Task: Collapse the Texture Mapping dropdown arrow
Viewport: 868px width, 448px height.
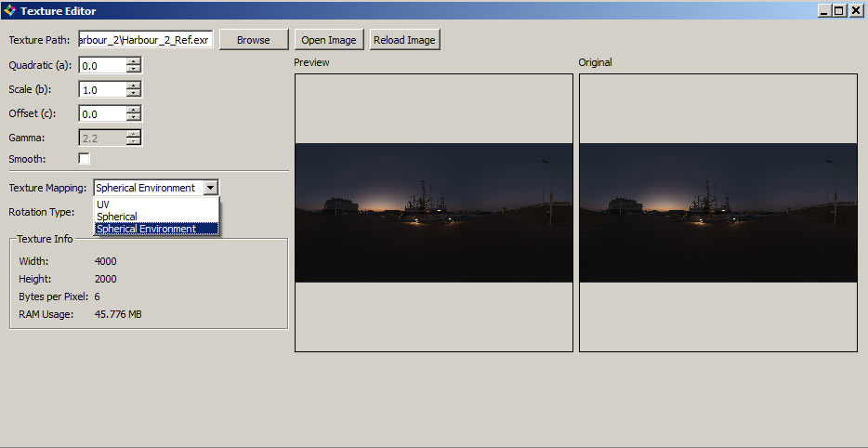Action: pos(211,188)
